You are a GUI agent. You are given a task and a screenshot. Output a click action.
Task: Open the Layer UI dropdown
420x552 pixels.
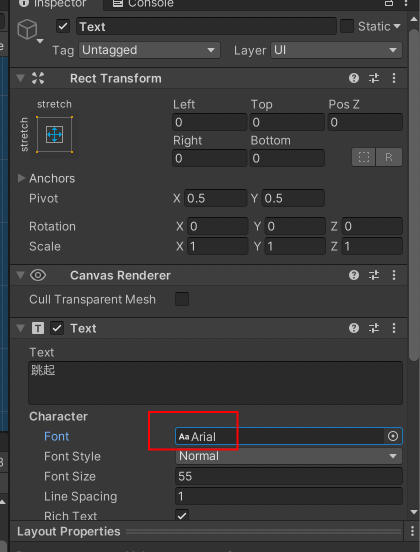[x=336, y=50]
